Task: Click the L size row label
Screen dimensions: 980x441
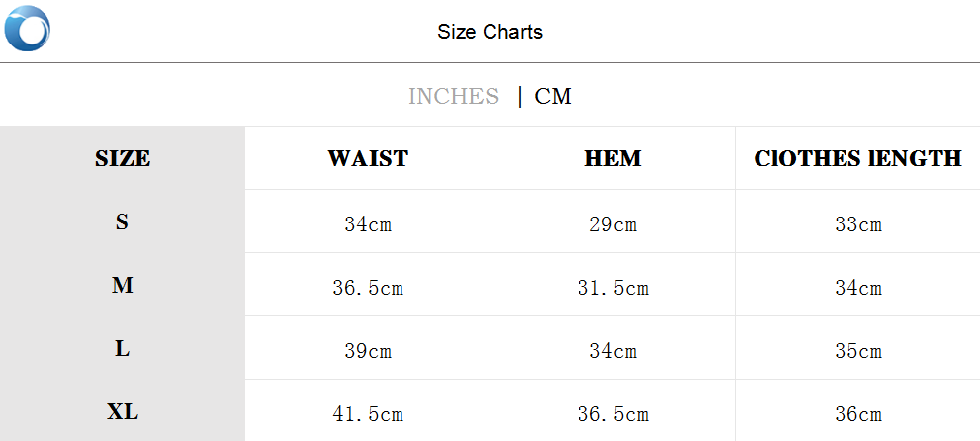Action: [122, 349]
